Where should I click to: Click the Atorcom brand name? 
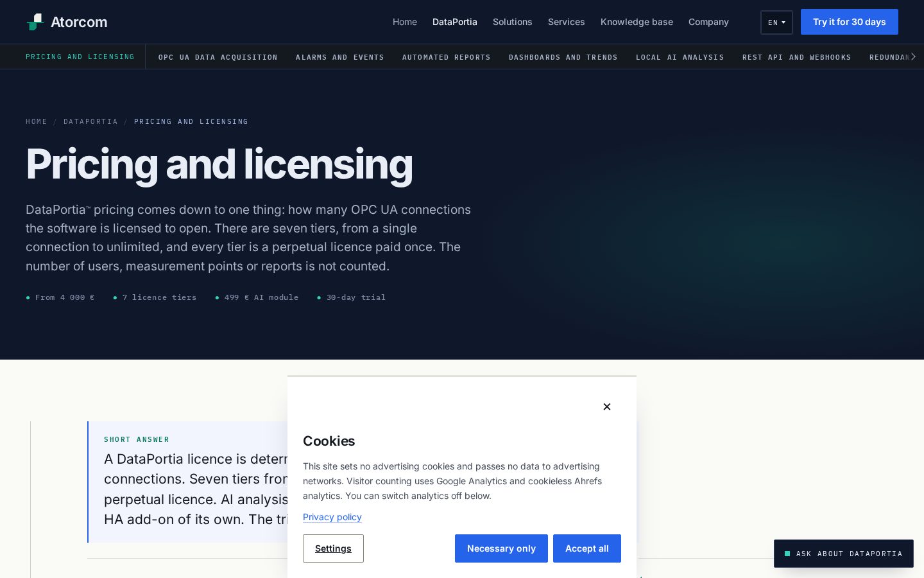click(x=79, y=22)
